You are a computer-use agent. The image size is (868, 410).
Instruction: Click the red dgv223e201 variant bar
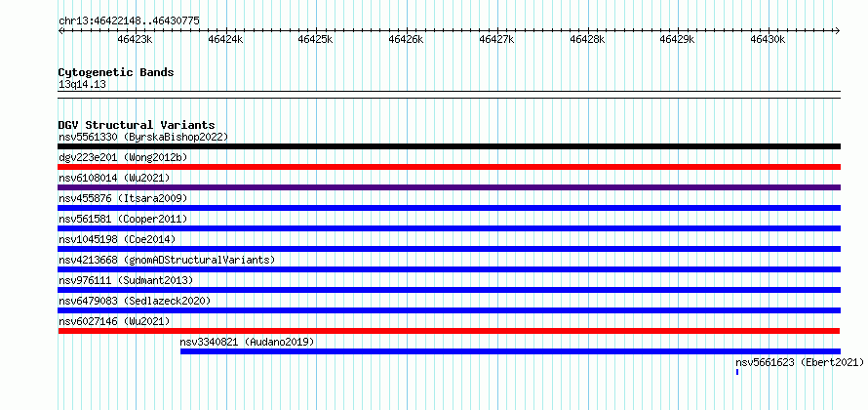449,167
